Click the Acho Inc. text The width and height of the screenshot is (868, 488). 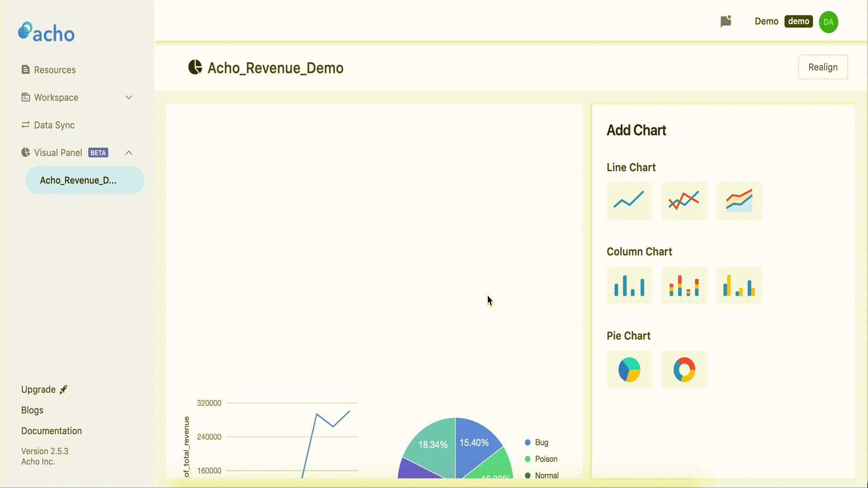pos(38,461)
